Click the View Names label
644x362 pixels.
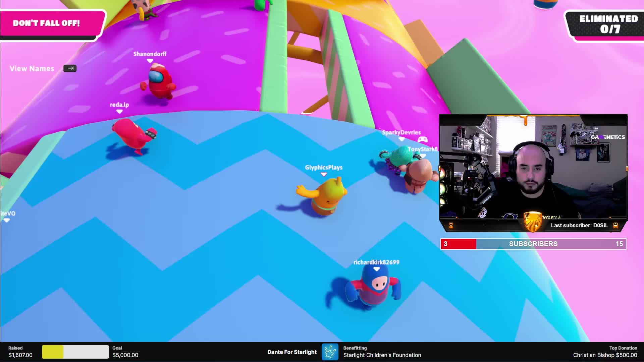coord(32,69)
